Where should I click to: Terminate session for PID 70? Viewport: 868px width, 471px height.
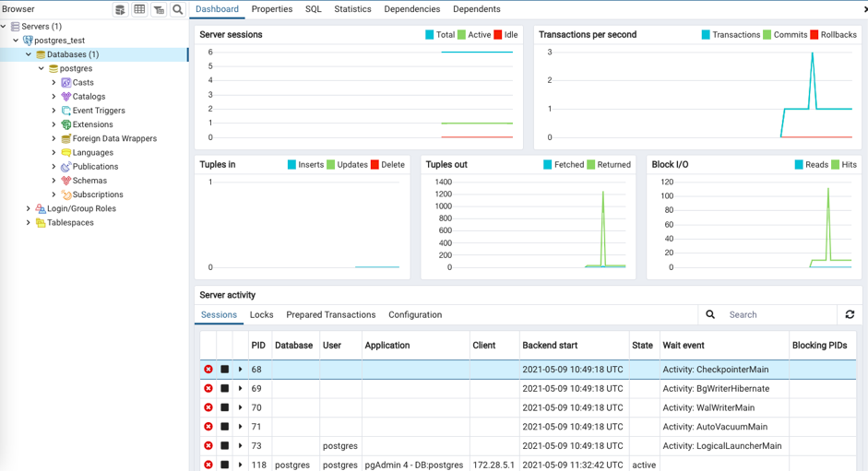click(208, 407)
